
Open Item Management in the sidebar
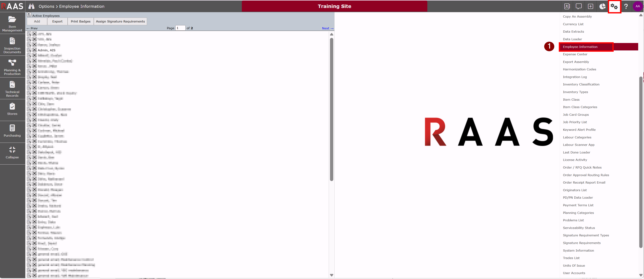coord(12,23)
